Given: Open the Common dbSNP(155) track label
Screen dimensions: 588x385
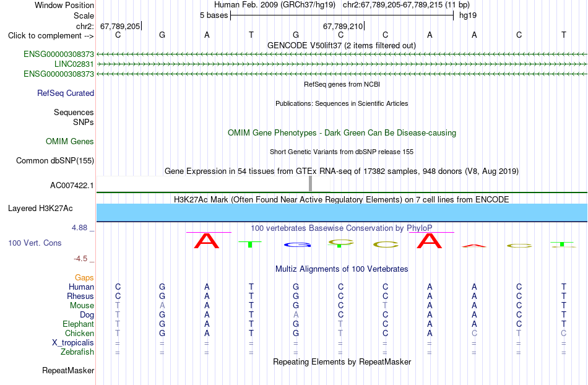Looking at the screenshot, I should (54, 160).
